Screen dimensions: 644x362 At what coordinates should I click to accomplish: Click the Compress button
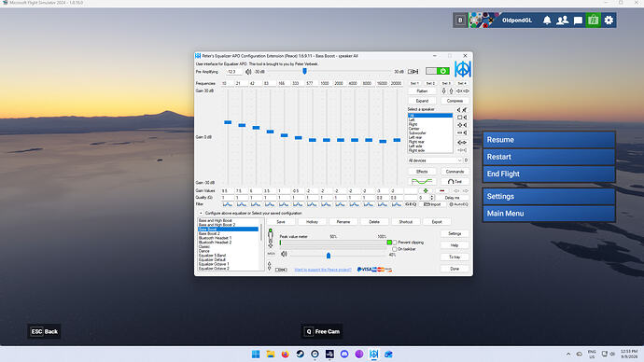pos(455,101)
